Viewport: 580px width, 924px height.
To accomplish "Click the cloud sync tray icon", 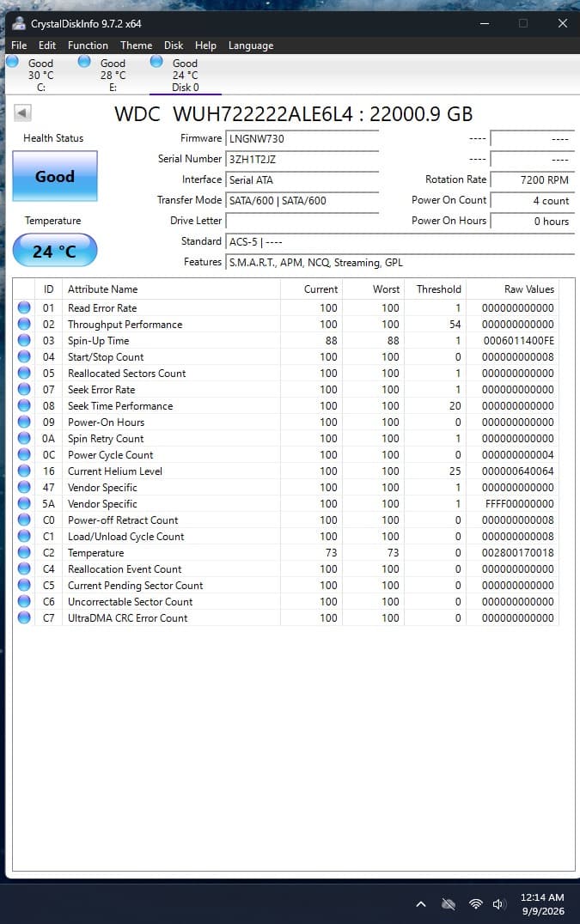I will click(x=449, y=904).
